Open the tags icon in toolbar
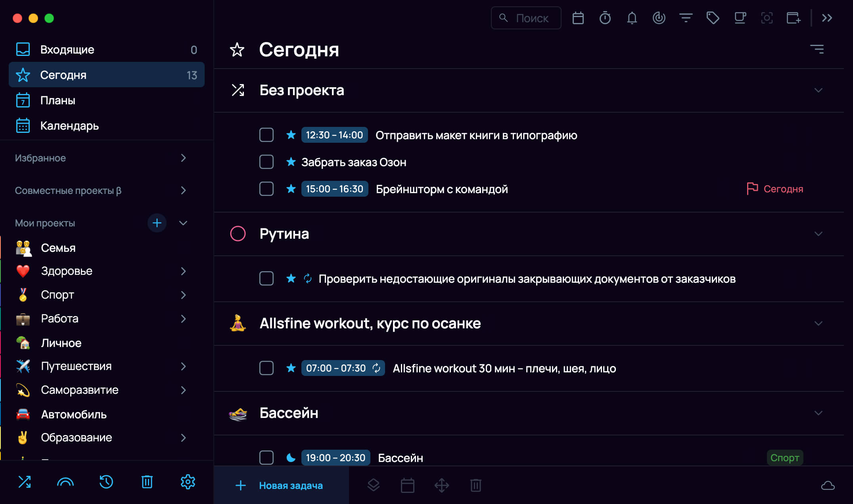Screen dimensions: 853x504 [x=713, y=18]
